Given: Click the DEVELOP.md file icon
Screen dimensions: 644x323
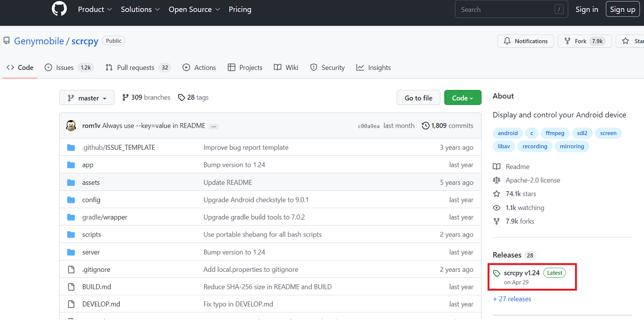Looking at the screenshot, I should click(x=71, y=304).
